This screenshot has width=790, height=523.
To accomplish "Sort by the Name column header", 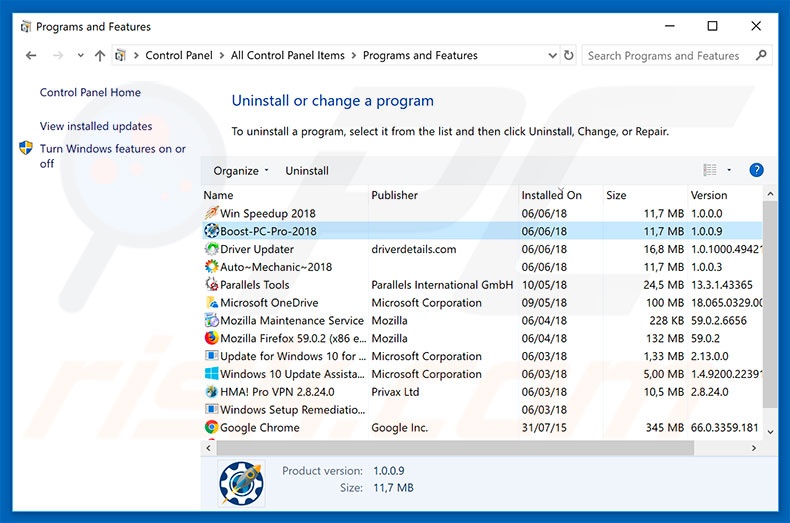I will pos(285,195).
